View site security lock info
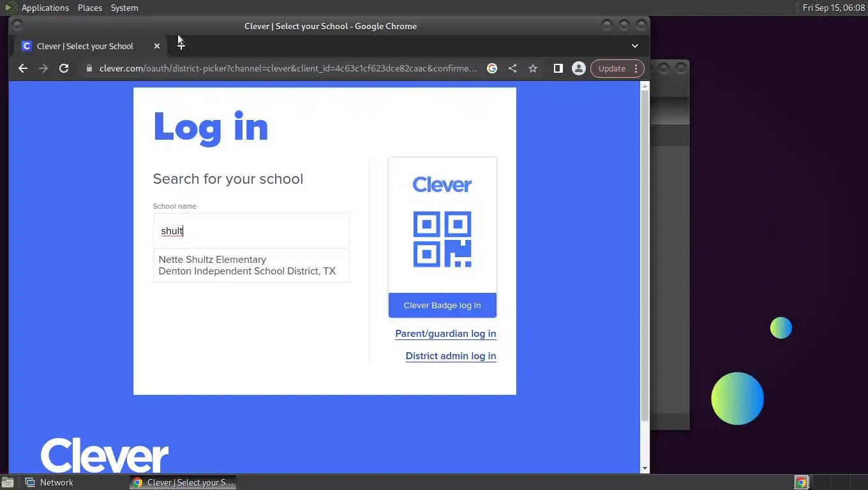 click(x=89, y=68)
